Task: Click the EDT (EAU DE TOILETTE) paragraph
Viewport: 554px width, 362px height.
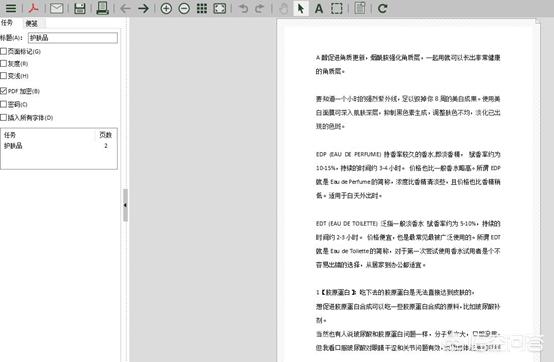Action: pyautogui.click(x=408, y=244)
